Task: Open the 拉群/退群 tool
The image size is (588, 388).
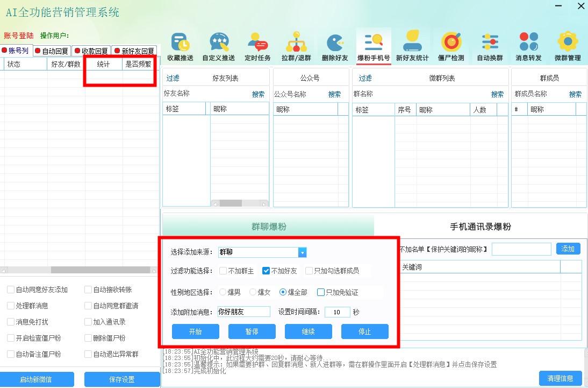Action: pos(296,47)
